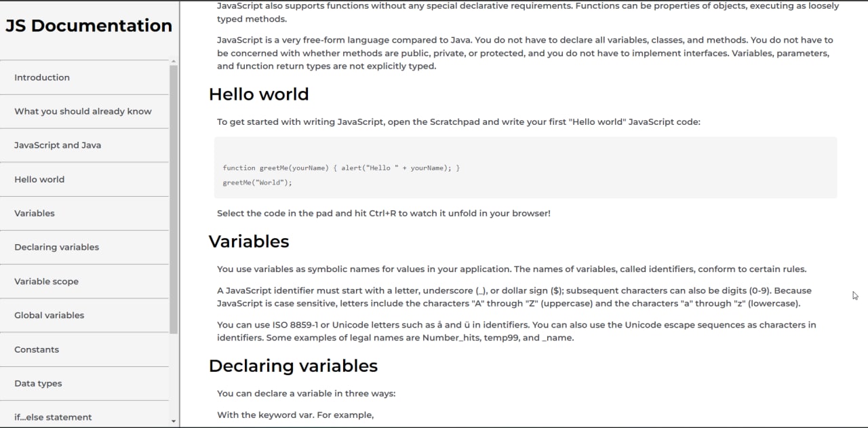
Task: Click inside the greetMe code block
Action: click(x=526, y=168)
